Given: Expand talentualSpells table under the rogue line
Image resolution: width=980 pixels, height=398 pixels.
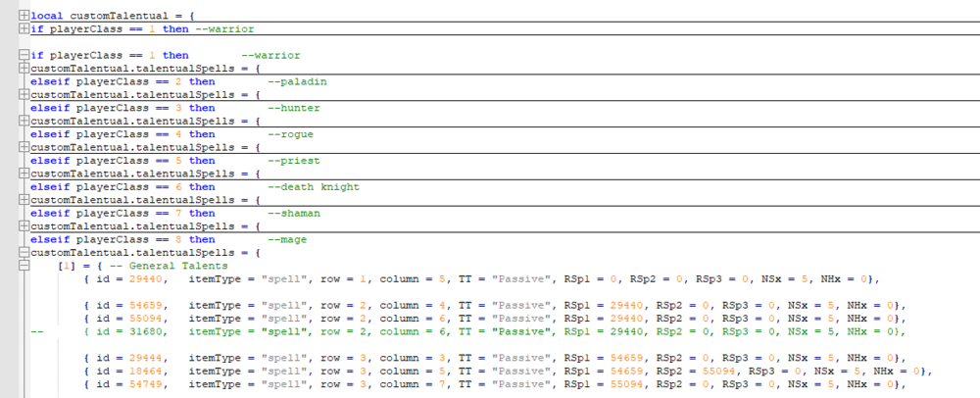Looking at the screenshot, I should (x=24, y=147).
